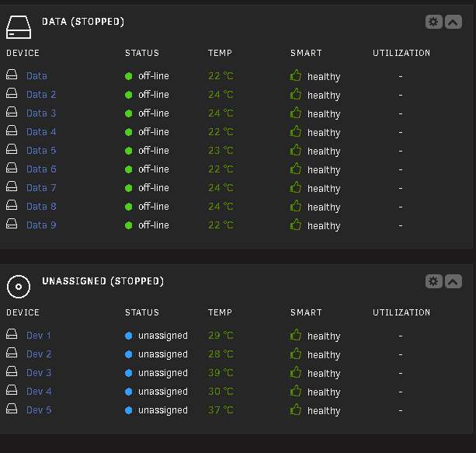Click the drive icon next to Data 2

tap(12, 93)
